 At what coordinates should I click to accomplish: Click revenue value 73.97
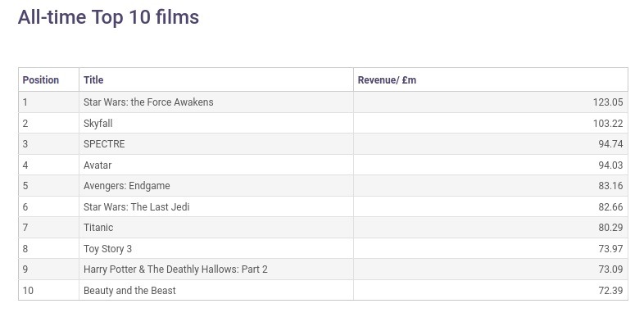(610, 249)
